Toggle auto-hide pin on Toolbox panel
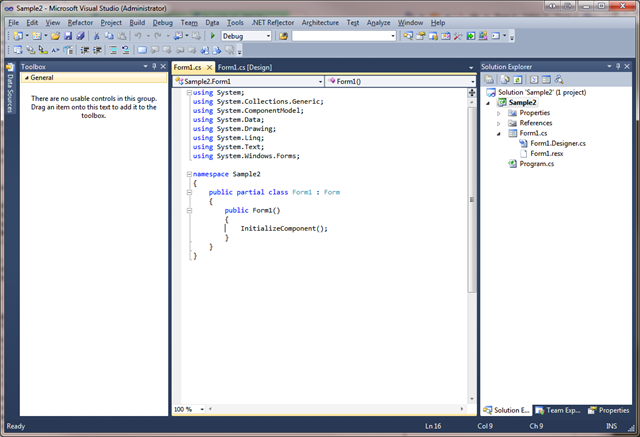Image resolution: width=640 pixels, height=437 pixels. tap(154, 66)
